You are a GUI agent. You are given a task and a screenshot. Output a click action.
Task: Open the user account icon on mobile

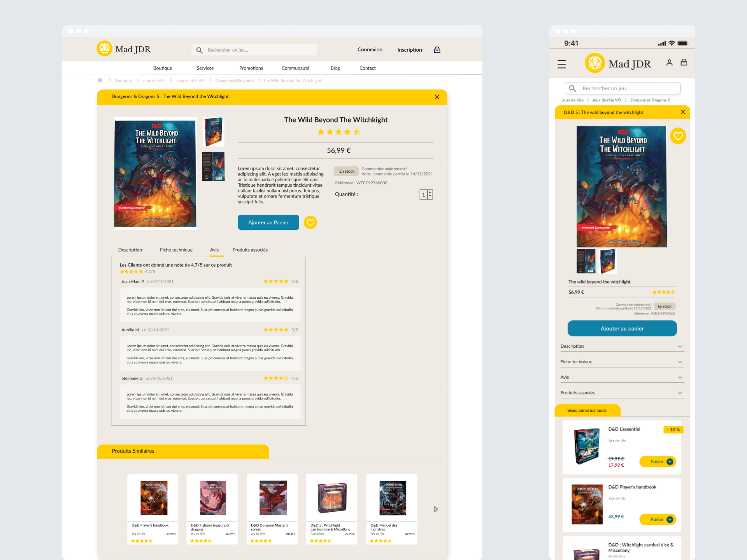pyautogui.click(x=669, y=62)
